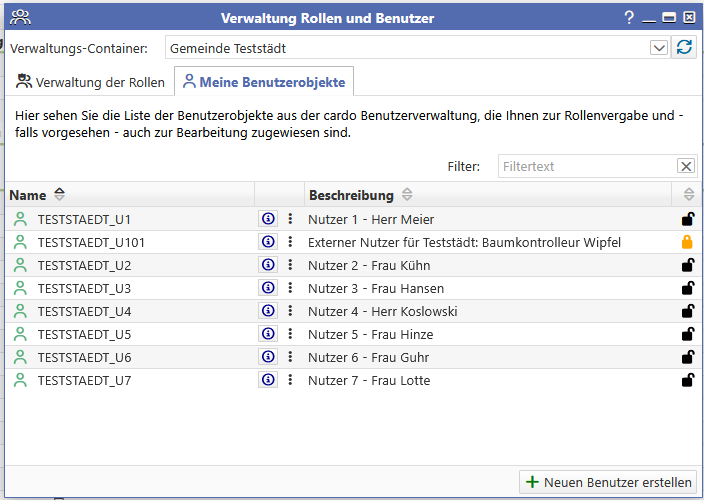
Task: Expand the Verwaltungs-Container dropdown
Action: coord(658,48)
